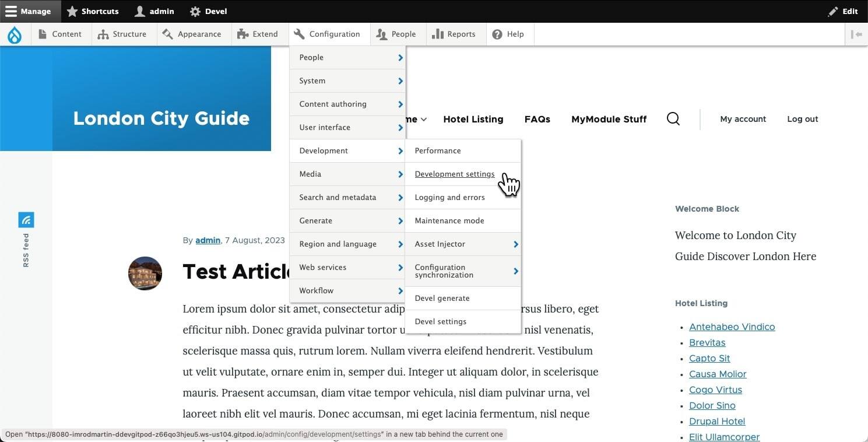Expand the Asset Injector submenu arrow
868x442 pixels.
(516, 244)
